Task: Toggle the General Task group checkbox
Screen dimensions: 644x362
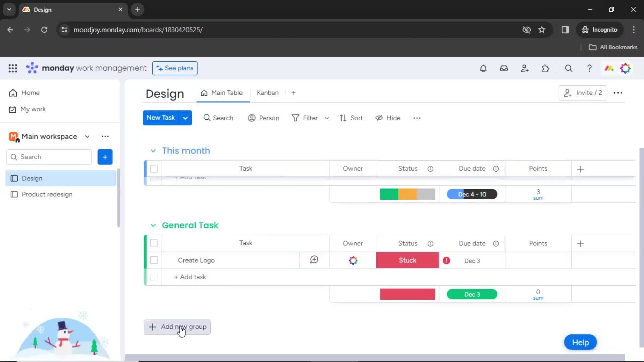Action: [x=154, y=243]
